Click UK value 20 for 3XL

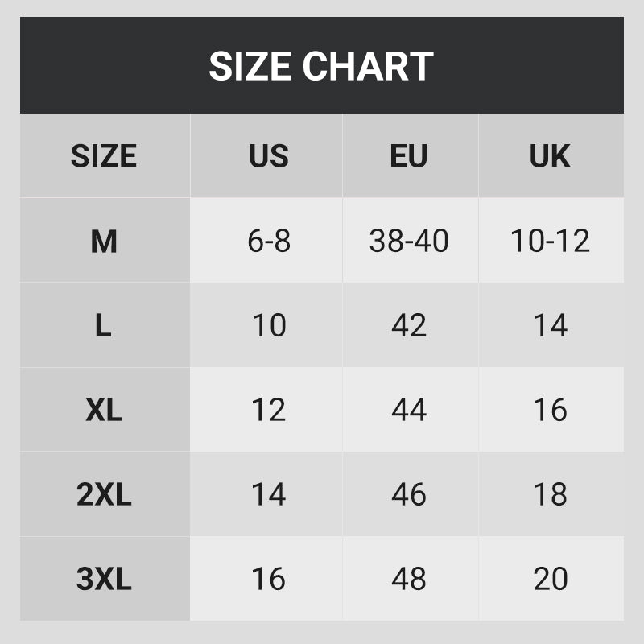(550, 579)
